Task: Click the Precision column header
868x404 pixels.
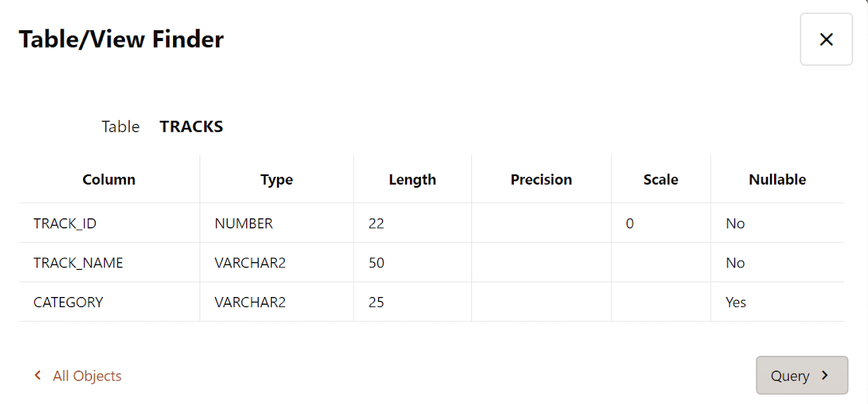Action: [541, 180]
